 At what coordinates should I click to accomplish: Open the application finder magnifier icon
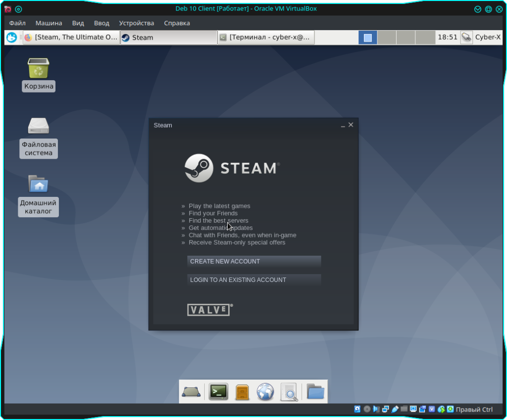(289, 392)
